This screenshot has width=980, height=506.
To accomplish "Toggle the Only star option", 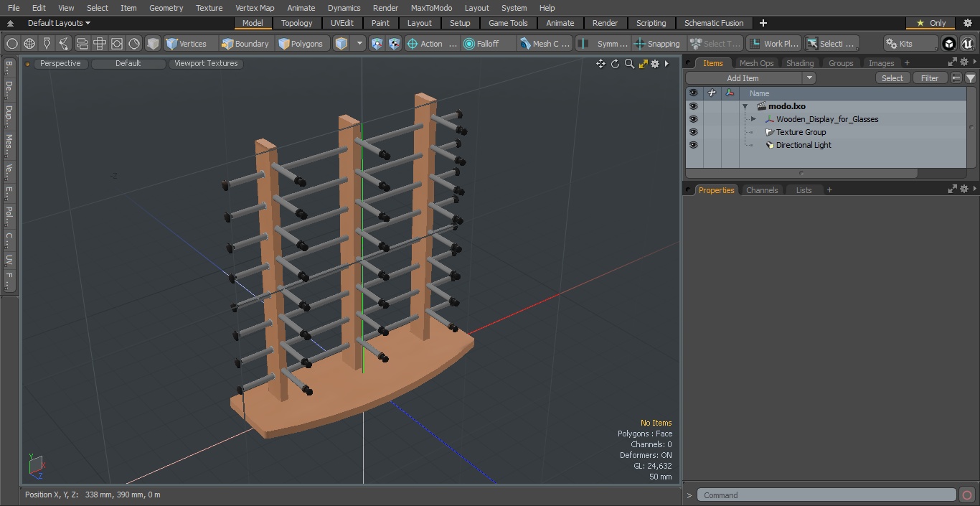I will (x=930, y=23).
